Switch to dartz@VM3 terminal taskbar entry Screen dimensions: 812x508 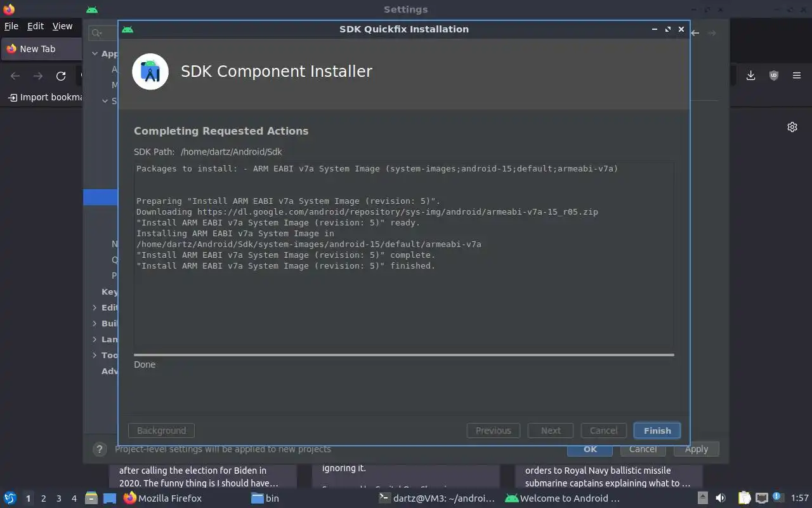click(436, 498)
